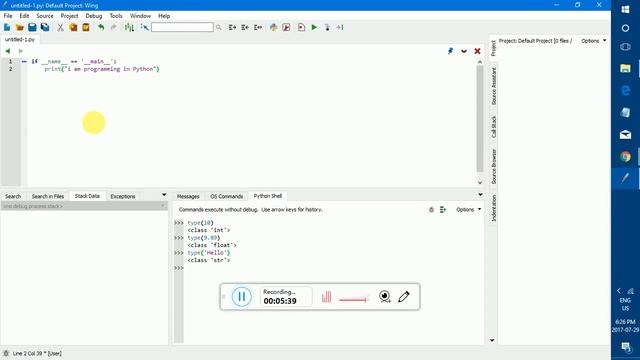Screen dimensions: 640x360
Task: Paste using the clipboard toolbar icon
Action: (86, 27)
